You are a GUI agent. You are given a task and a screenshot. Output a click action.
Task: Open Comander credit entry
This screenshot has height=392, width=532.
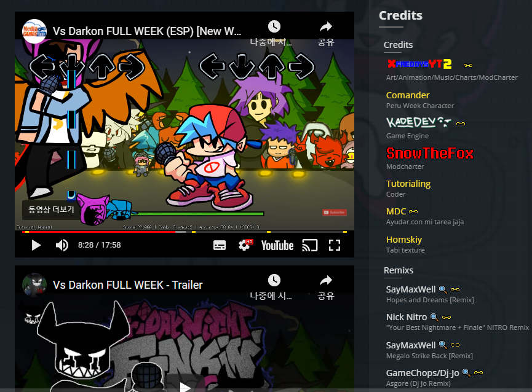point(408,95)
